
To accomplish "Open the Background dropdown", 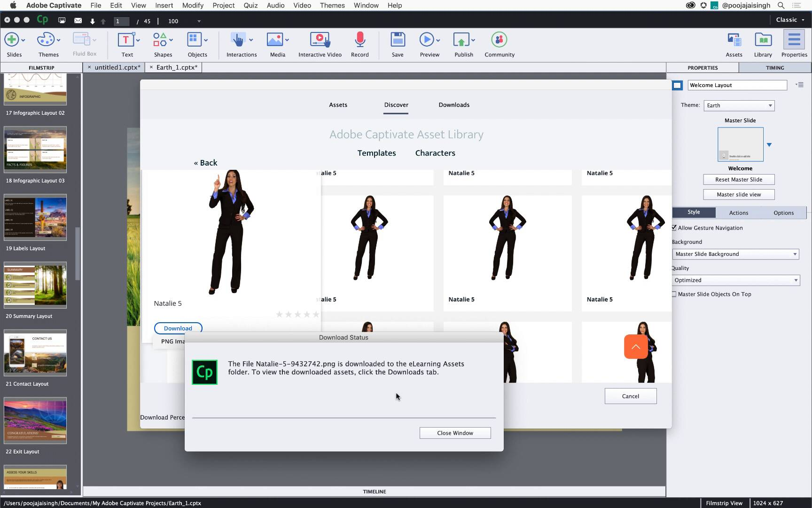I will [735, 254].
